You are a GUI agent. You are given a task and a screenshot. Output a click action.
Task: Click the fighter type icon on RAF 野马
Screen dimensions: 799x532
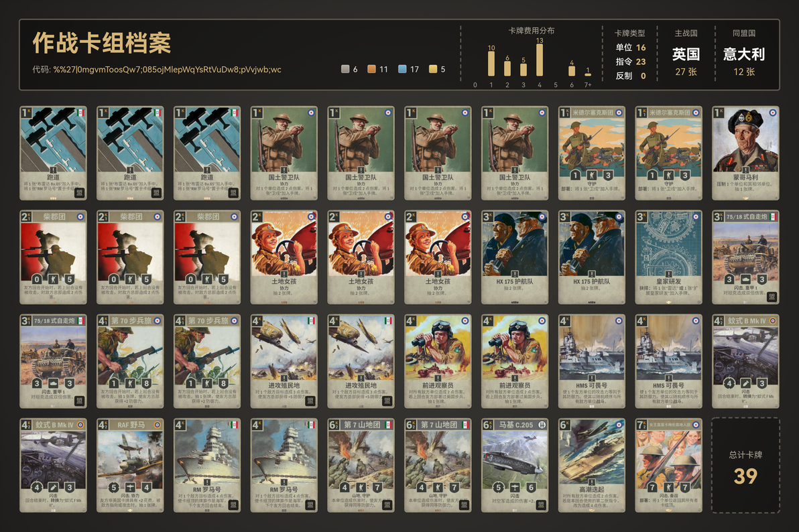tap(130, 488)
